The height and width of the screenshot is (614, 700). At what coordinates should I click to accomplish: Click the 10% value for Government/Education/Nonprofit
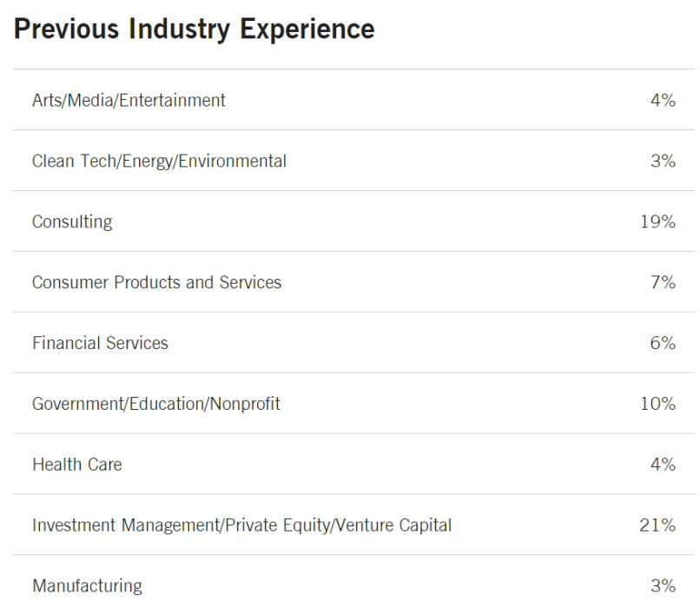pos(657,404)
